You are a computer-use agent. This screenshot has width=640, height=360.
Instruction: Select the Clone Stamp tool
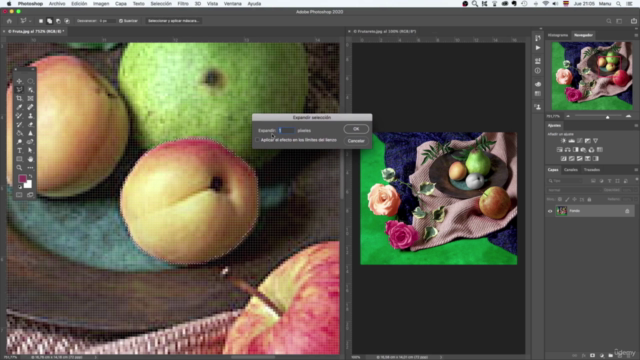tap(30, 116)
